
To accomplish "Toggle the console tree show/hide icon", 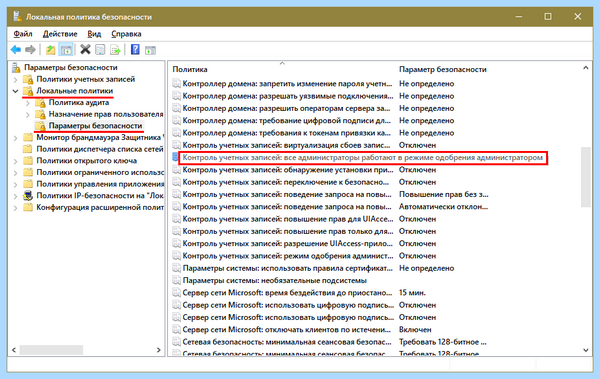I will click(66, 50).
